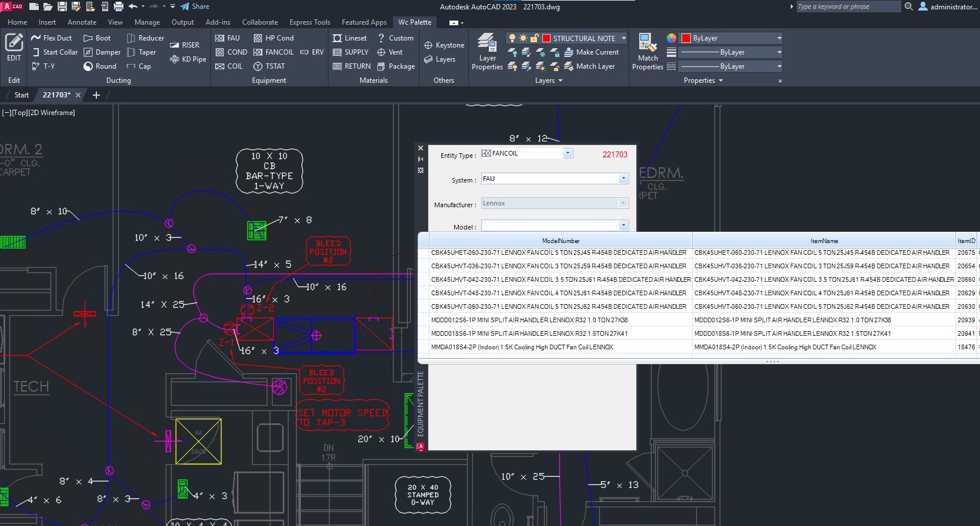Open the ByLayer object color dropdown
This screenshot has height=526, width=980.
(x=779, y=38)
